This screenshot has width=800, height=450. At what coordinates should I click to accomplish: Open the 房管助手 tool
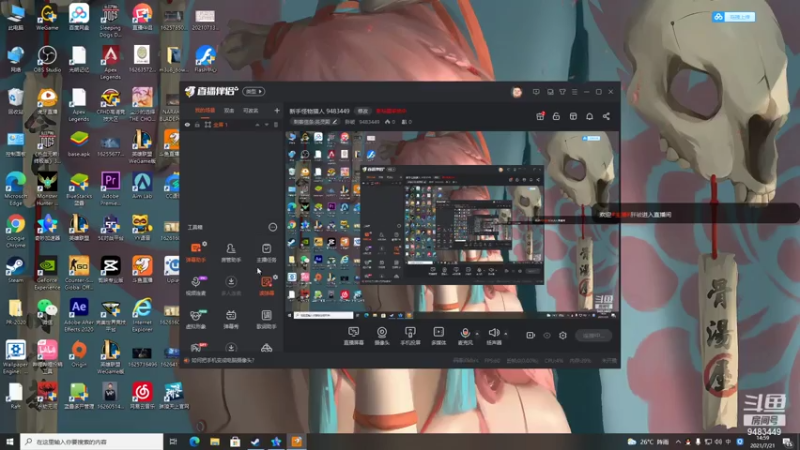[x=231, y=252]
